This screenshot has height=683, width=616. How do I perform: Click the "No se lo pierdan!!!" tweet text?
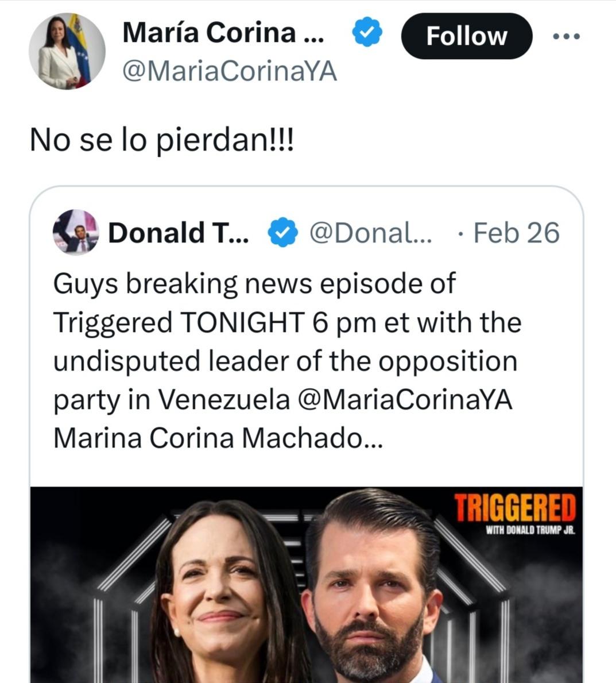(161, 140)
